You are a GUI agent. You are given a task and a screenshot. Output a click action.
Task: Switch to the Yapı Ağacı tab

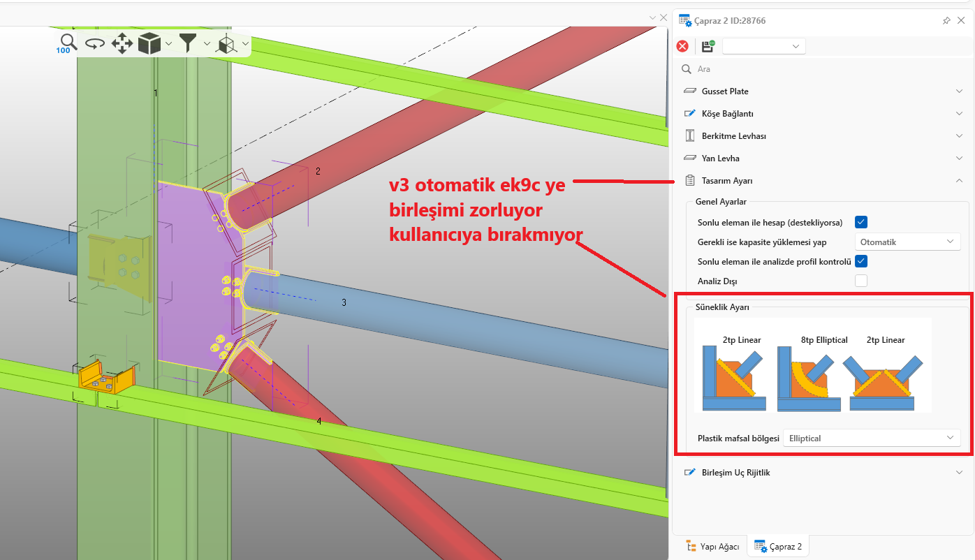[712, 547]
